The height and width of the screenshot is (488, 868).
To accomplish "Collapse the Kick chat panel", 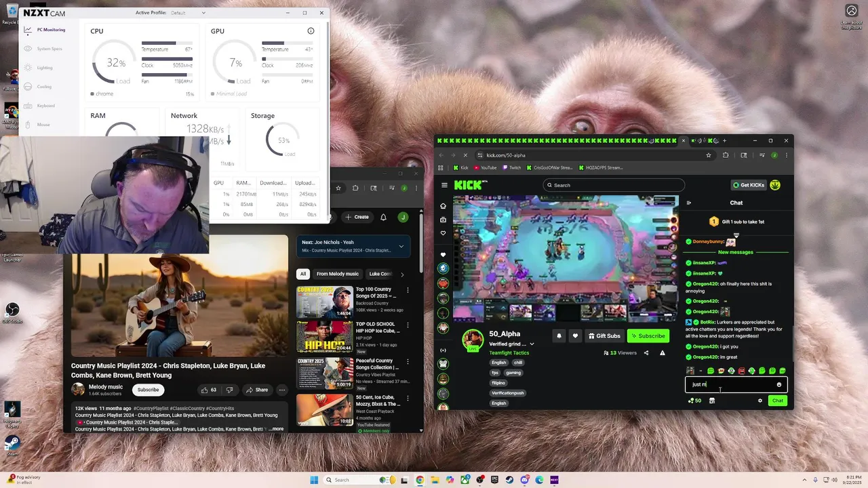I will (x=689, y=203).
